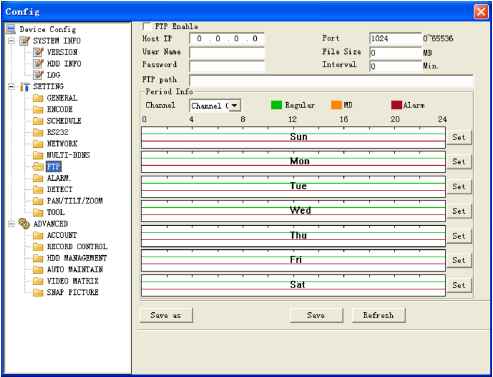
Task: Click the orange MD legend swatch
Action: pos(336,105)
